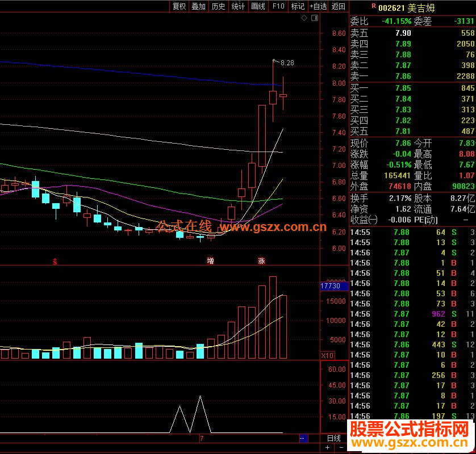476x454 pixels.
Task: Click the 标记 mark button
Action: tap(298, 6)
